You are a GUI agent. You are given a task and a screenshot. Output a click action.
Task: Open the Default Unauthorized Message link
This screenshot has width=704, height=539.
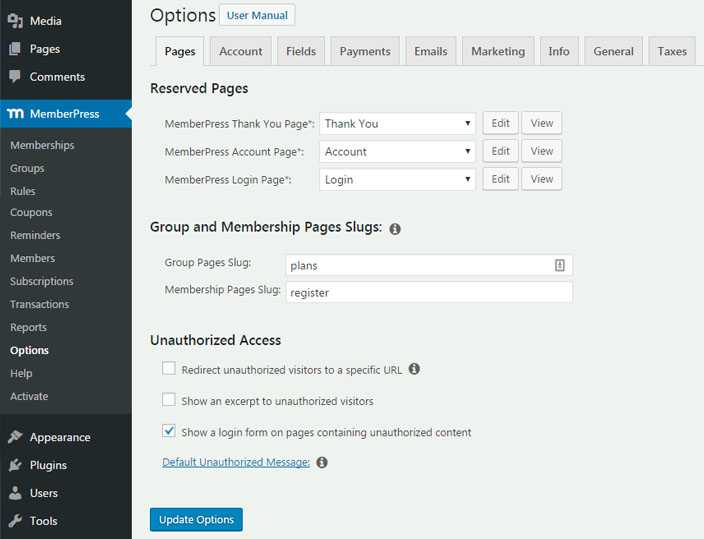236,462
